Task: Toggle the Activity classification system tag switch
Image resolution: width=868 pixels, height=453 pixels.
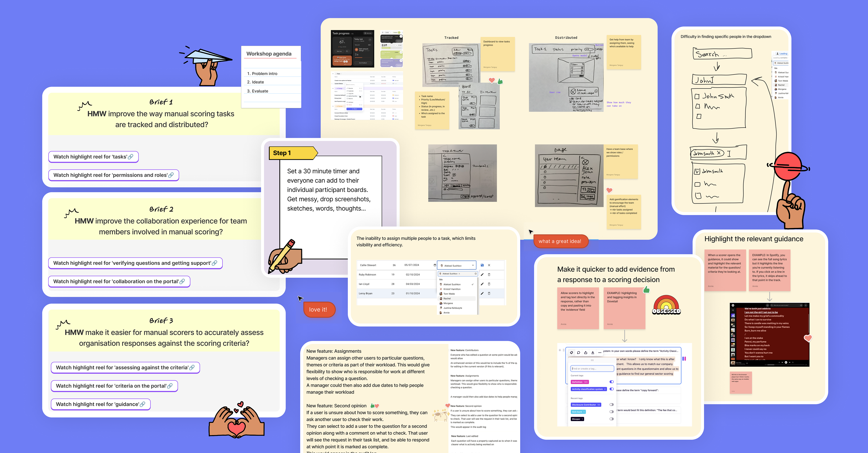Action: 612,389
